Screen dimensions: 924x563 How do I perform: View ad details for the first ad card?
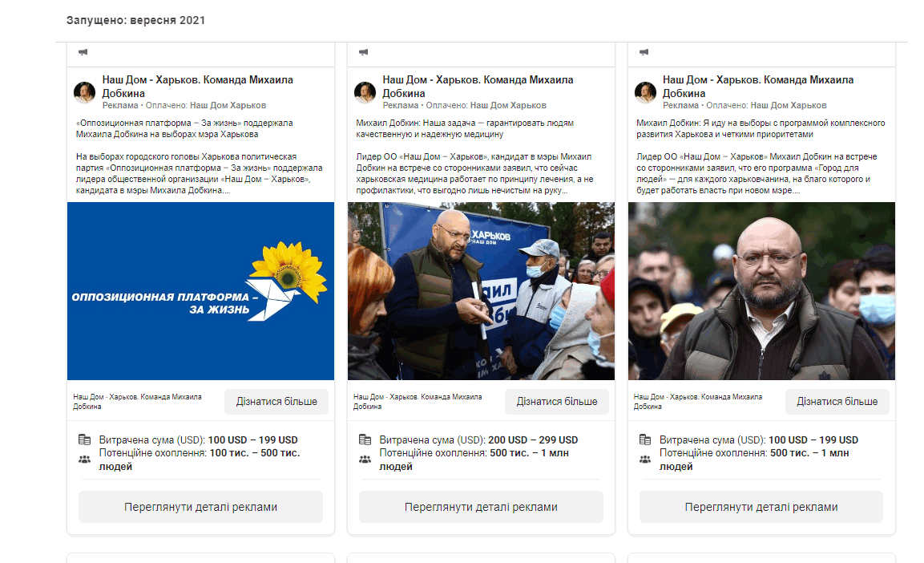[x=200, y=507]
